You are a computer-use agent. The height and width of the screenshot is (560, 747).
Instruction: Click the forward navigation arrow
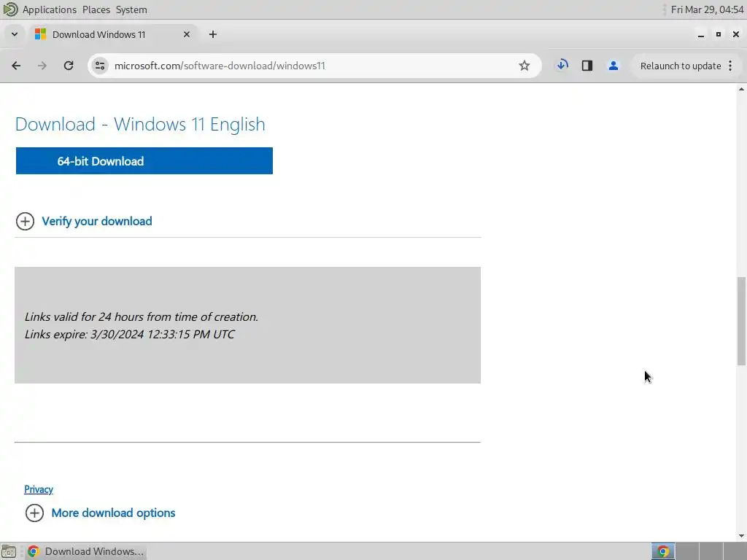click(x=42, y=66)
